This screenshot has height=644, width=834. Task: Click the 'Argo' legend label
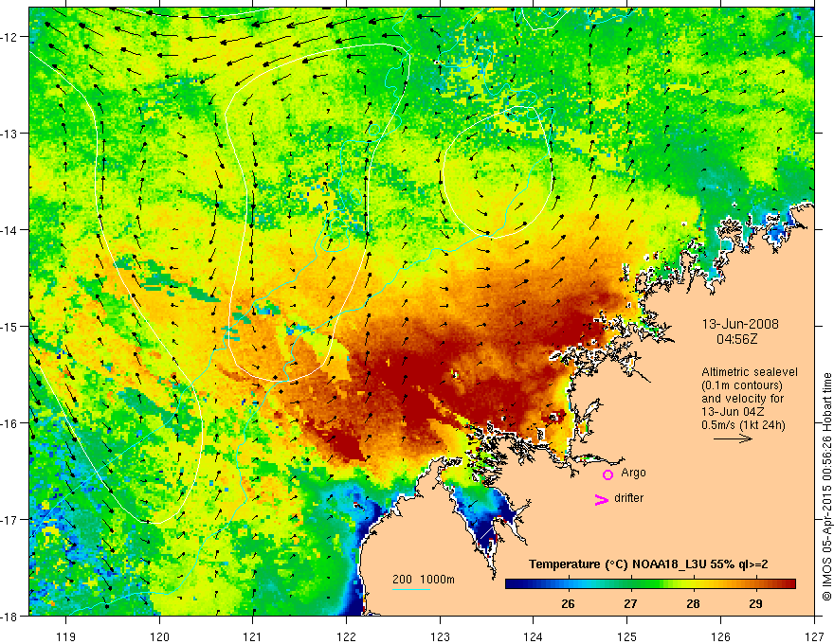tap(633, 473)
